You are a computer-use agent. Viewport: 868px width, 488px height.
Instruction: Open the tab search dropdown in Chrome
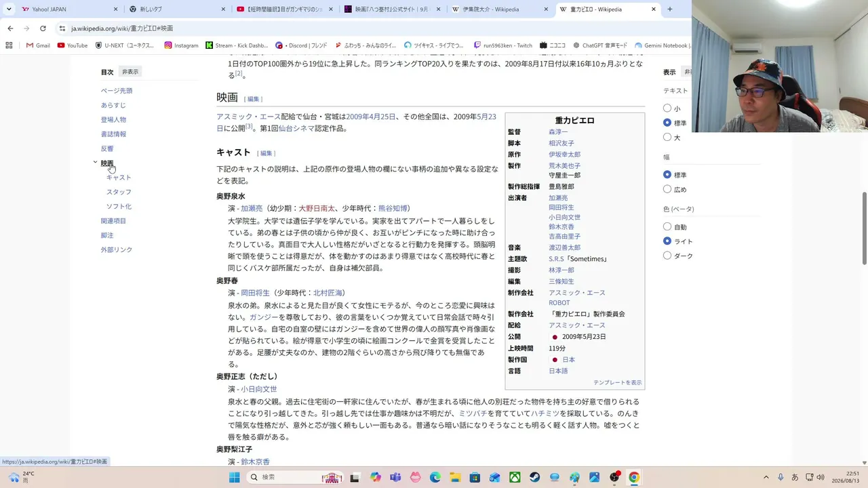click(x=9, y=9)
